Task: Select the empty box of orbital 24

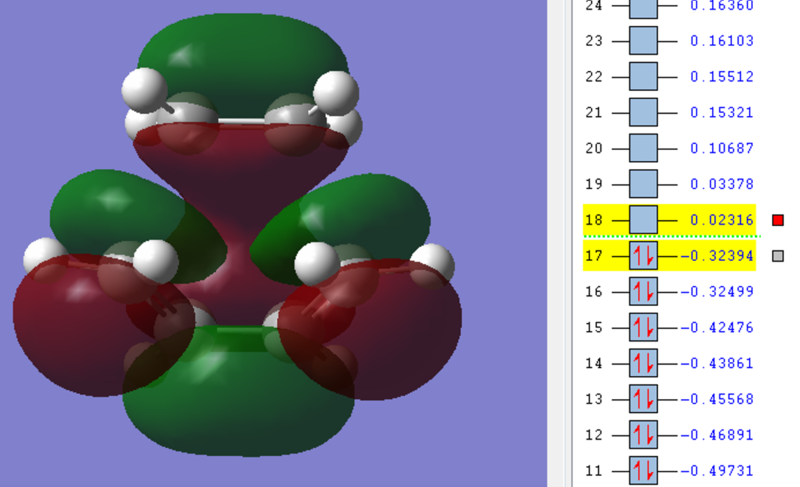Action: tap(643, 9)
